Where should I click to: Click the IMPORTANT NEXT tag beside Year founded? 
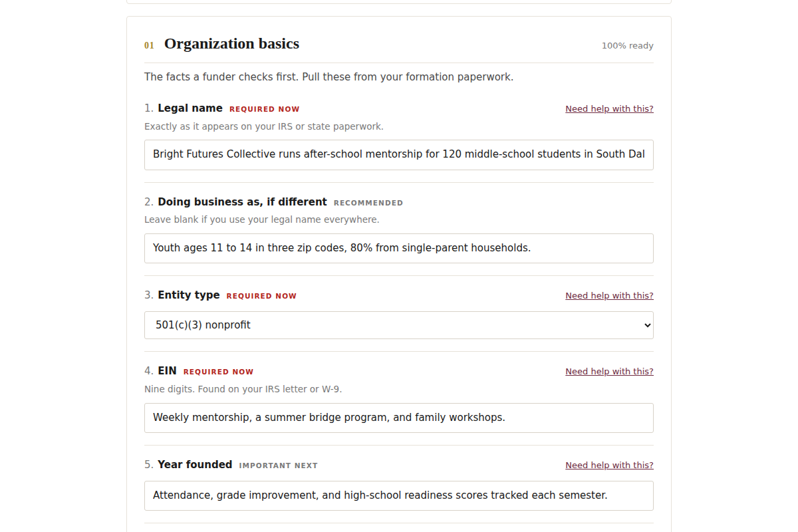click(x=279, y=465)
